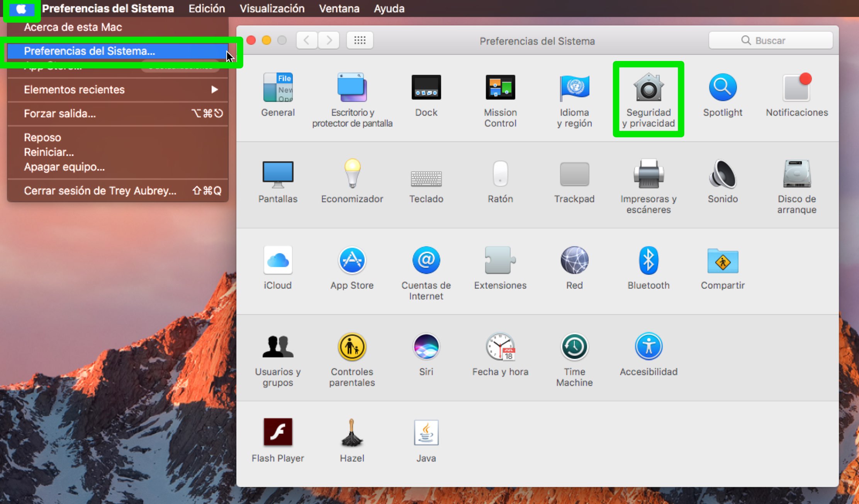The height and width of the screenshot is (504, 859).
Task: Click the Buscar search field
Action: [x=770, y=40]
